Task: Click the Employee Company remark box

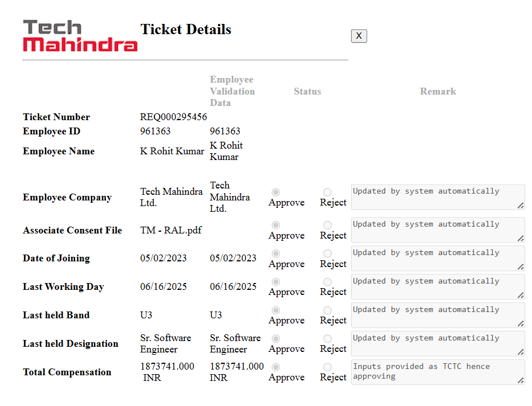Action: pyautogui.click(x=438, y=197)
